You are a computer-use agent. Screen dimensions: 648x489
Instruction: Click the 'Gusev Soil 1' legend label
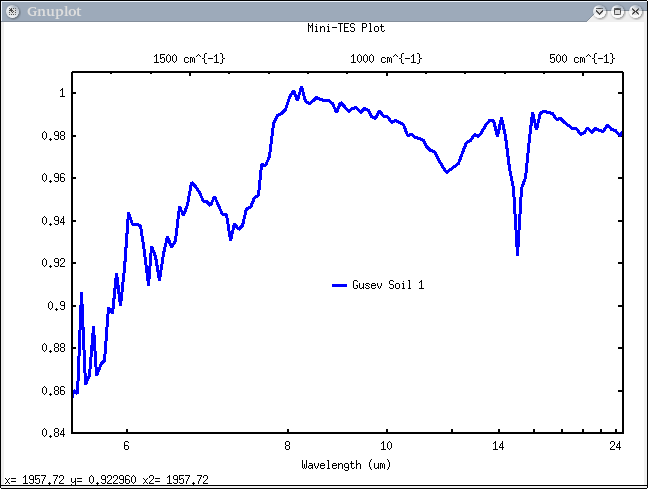point(388,285)
